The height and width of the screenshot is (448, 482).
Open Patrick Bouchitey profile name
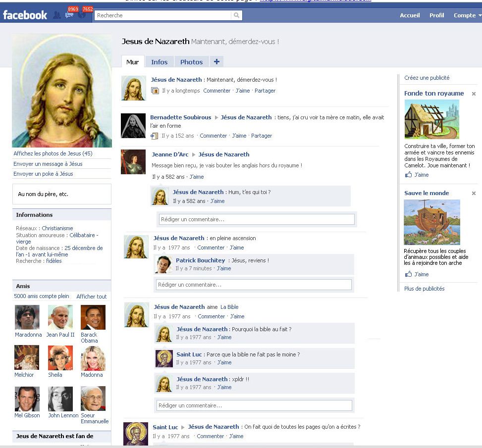pyautogui.click(x=200, y=260)
